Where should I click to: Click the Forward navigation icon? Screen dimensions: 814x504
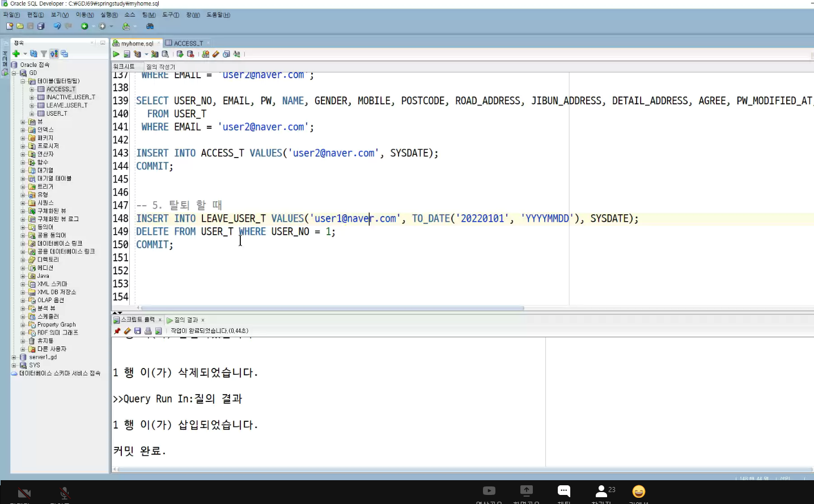102,26
